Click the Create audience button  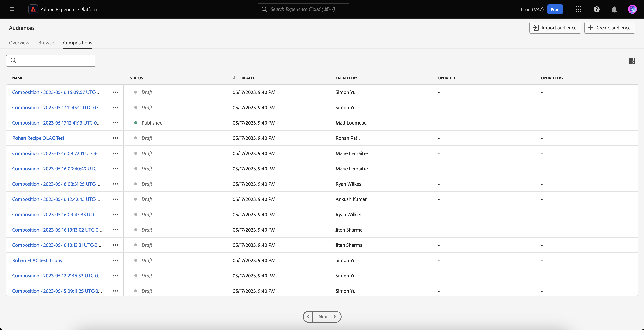click(610, 28)
